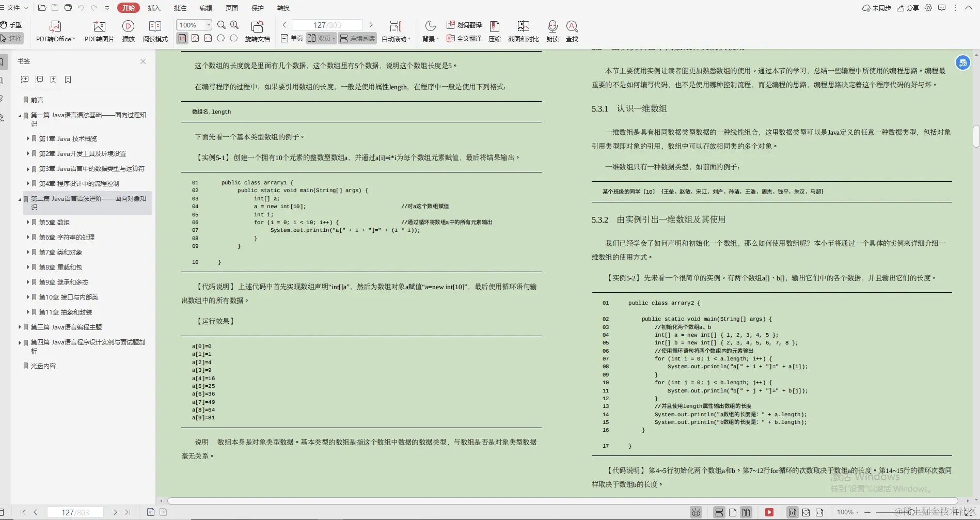Open the 背景 background dropdown
Screen dimensions: 980x520
[429, 38]
